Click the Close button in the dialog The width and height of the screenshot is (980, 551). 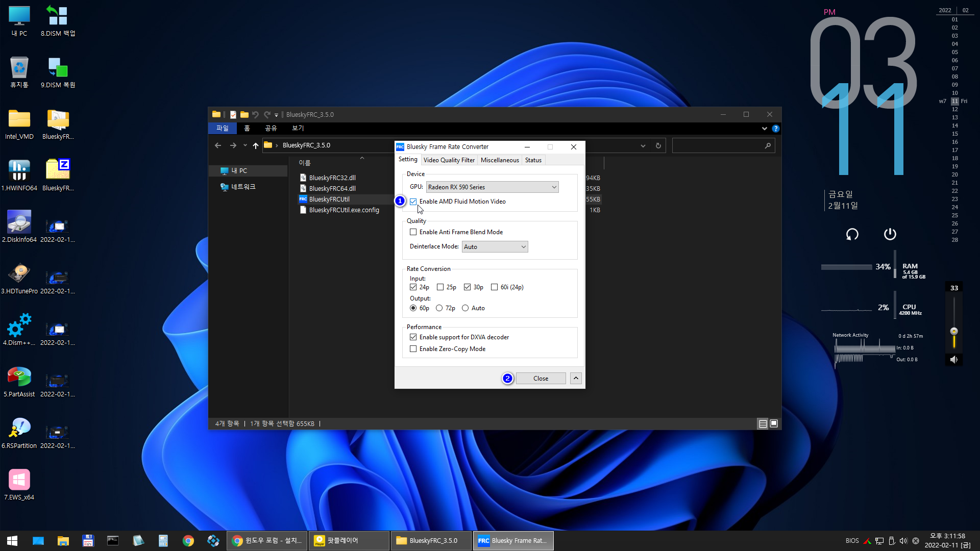(x=541, y=378)
